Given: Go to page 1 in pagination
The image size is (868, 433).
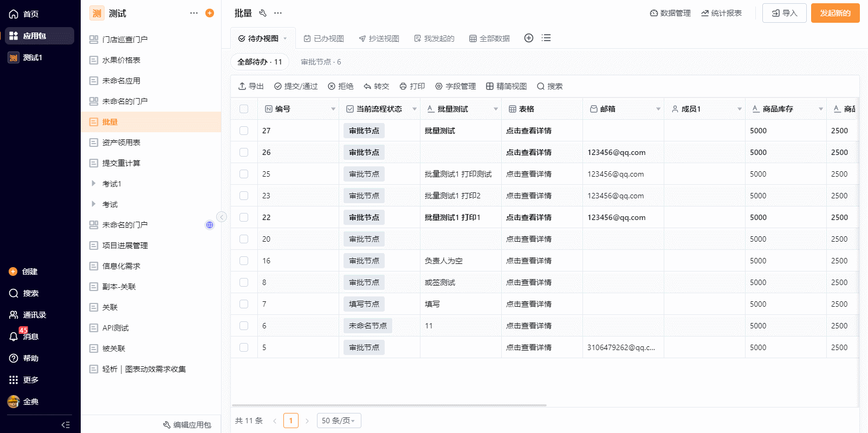Looking at the screenshot, I should [291, 421].
